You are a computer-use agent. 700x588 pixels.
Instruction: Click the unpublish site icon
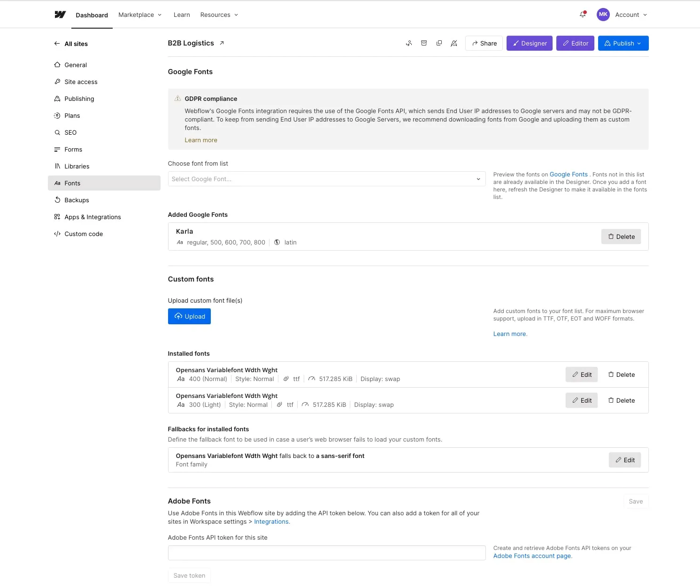[x=454, y=43]
